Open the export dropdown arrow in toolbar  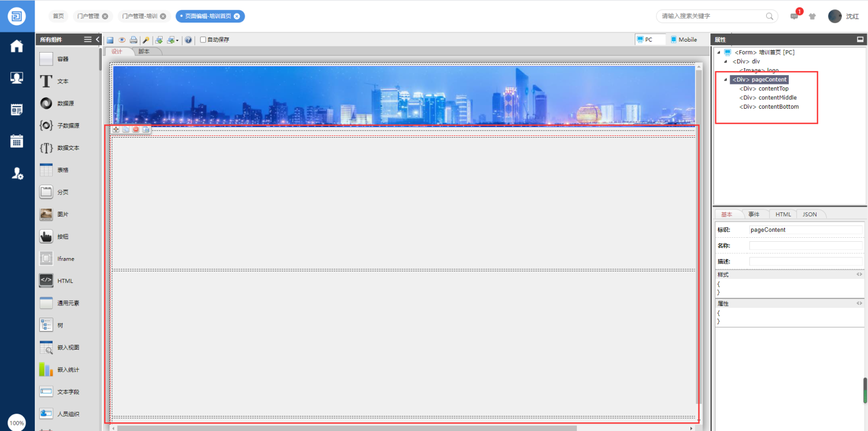(177, 40)
